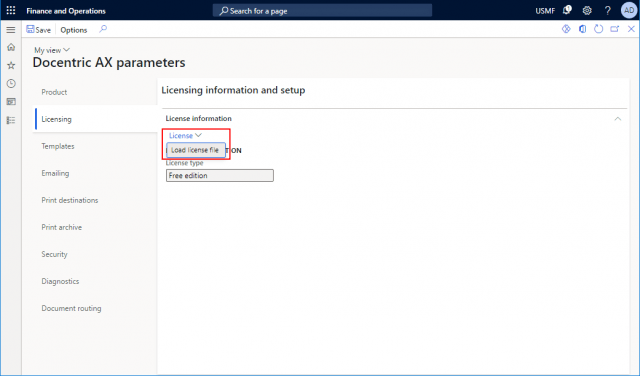Open Recent clock icon in the sidebar
The image size is (640, 376).
(11, 84)
